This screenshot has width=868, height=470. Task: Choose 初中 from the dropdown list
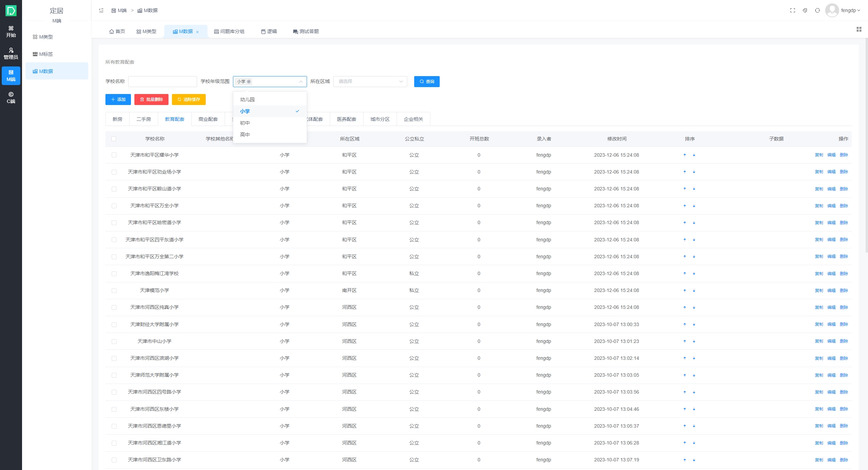click(x=270, y=123)
